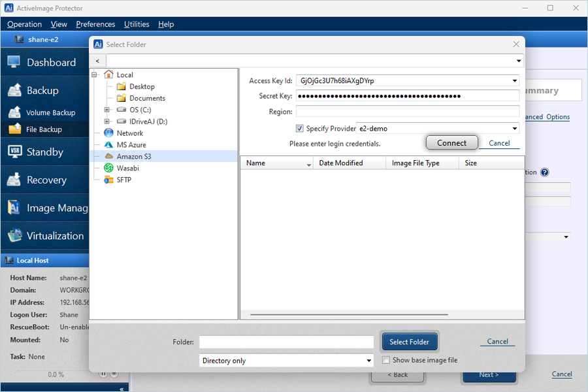Viewport: 588px width, 392px height.
Task: Select the SFTP storage location
Action: (x=118, y=180)
